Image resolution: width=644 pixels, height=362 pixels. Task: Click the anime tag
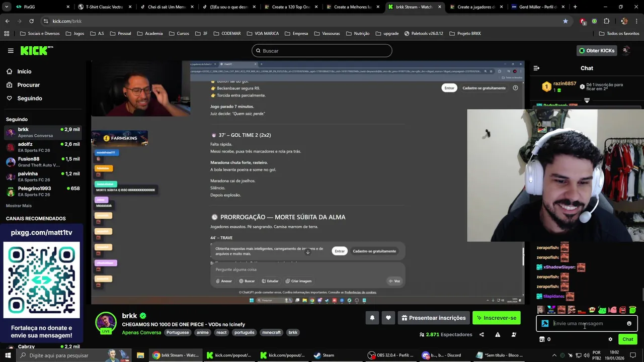[x=203, y=332]
